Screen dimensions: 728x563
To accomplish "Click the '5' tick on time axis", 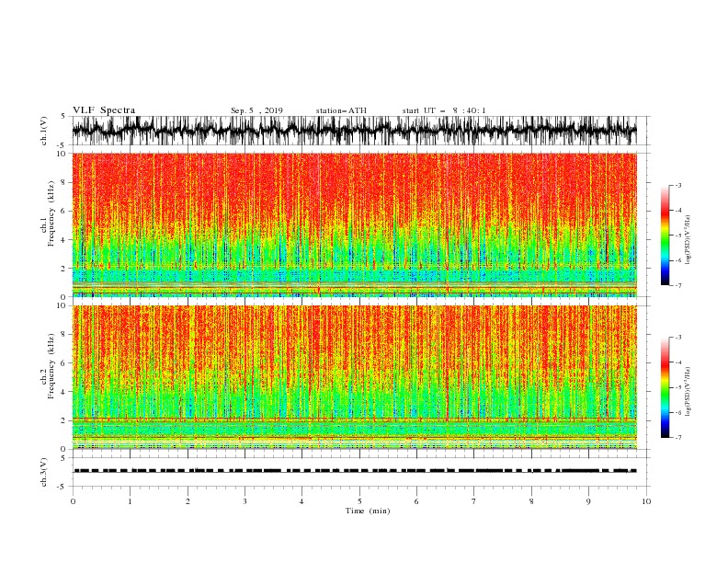I will click(x=359, y=501).
